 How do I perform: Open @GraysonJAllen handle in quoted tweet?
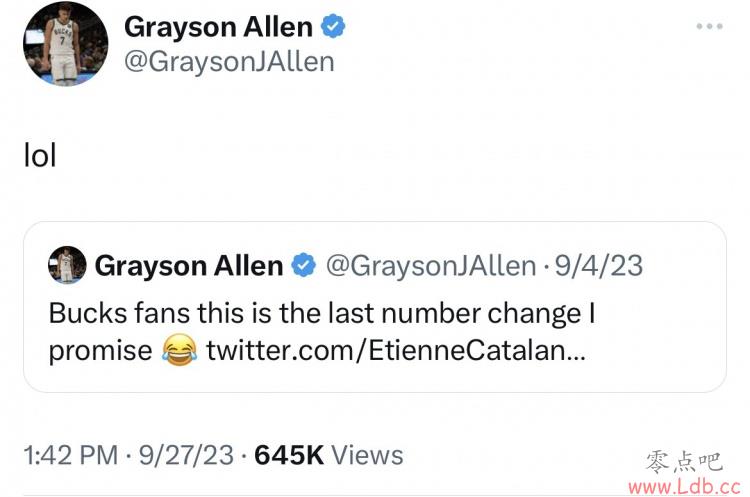tap(431, 265)
